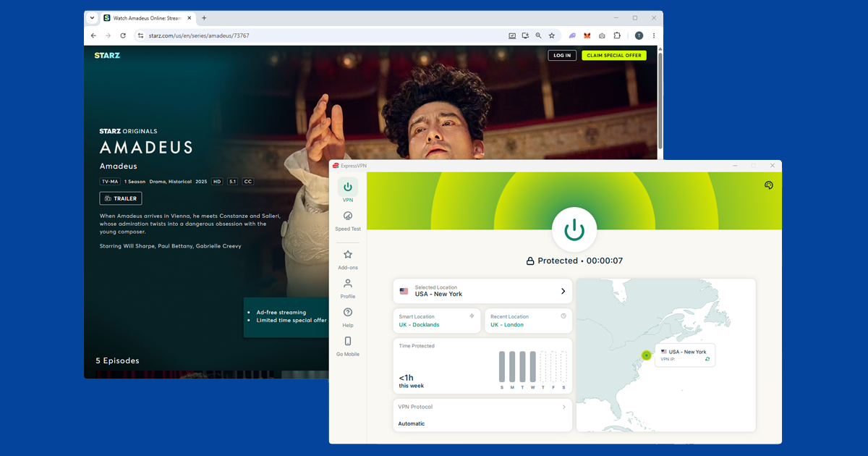The image size is (868, 456).
Task: Click 'Limited time special offer' bullet
Action: click(x=292, y=320)
